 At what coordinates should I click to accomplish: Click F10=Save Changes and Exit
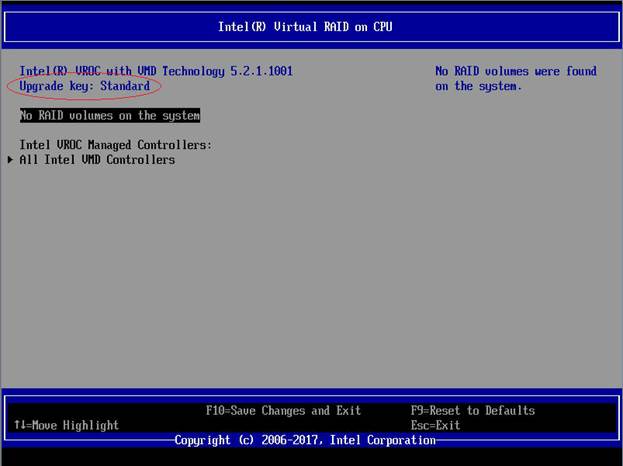pos(283,411)
